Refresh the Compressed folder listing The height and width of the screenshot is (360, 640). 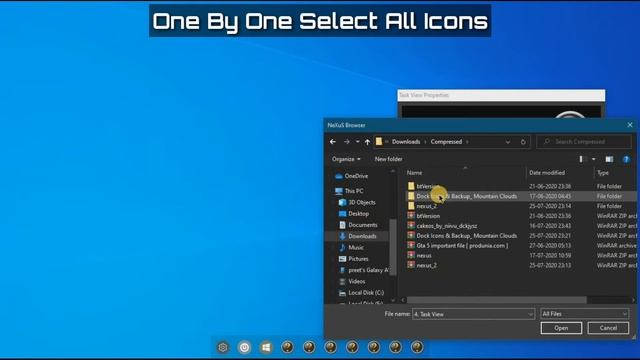523,142
